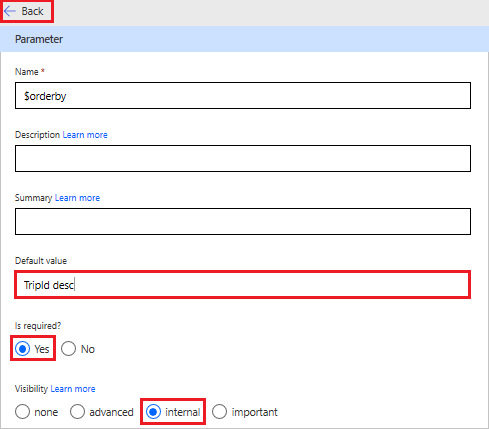489x429 pixels.
Task: Open Learn more link beside Summary
Action: 77,198
